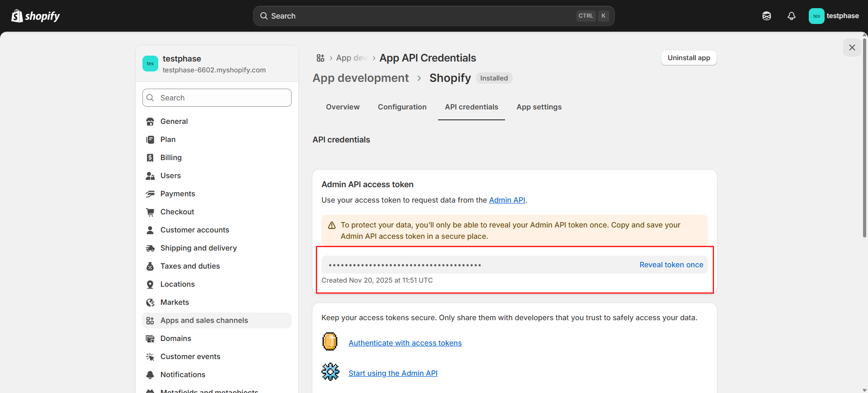Click the Notifications bell in sidebar
The width and height of the screenshot is (868, 393).
click(x=150, y=374)
